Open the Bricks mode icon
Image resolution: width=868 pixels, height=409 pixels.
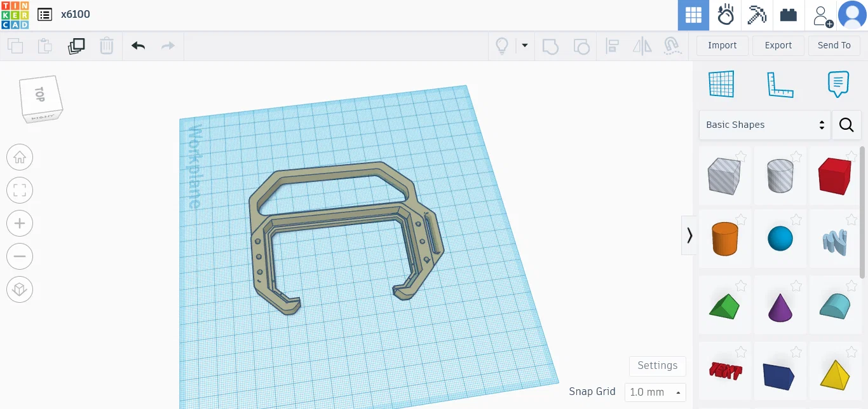point(789,15)
